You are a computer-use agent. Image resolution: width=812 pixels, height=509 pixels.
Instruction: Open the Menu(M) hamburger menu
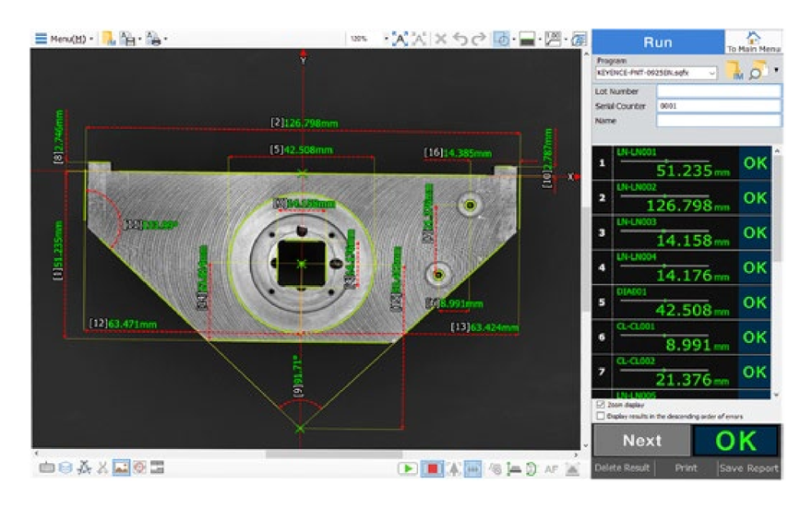(x=61, y=39)
